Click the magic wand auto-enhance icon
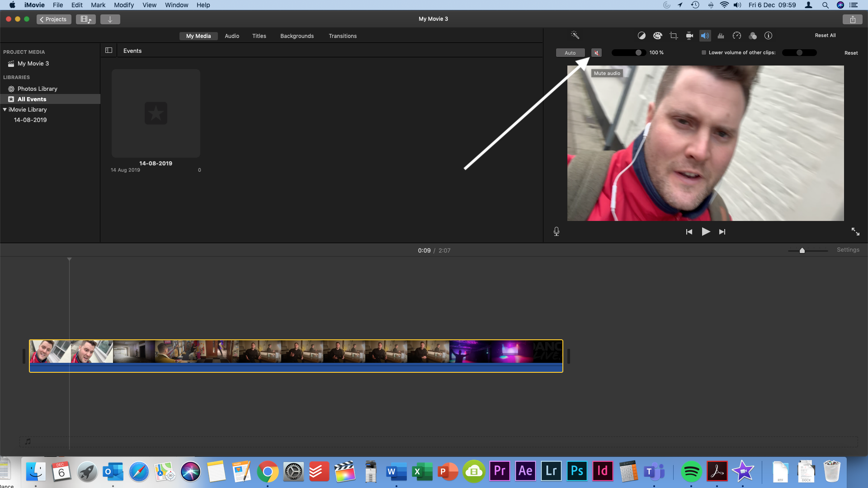Image resolution: width=868 pixels, height=488 pixels. 575,35
